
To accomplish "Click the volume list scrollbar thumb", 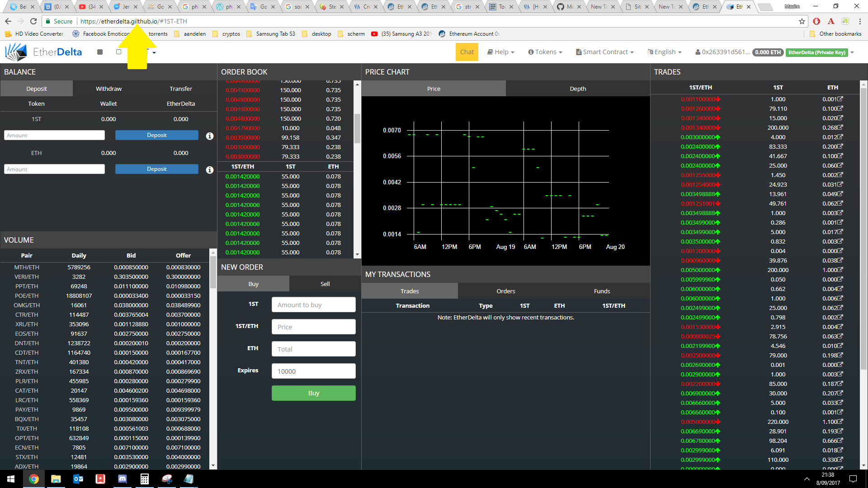I will [213, 273].
